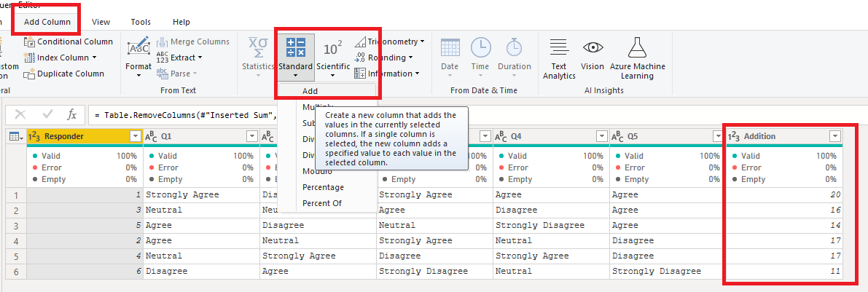Switch to the View tab
This screenshot has width=868, height=292.
tap(101, 22)
